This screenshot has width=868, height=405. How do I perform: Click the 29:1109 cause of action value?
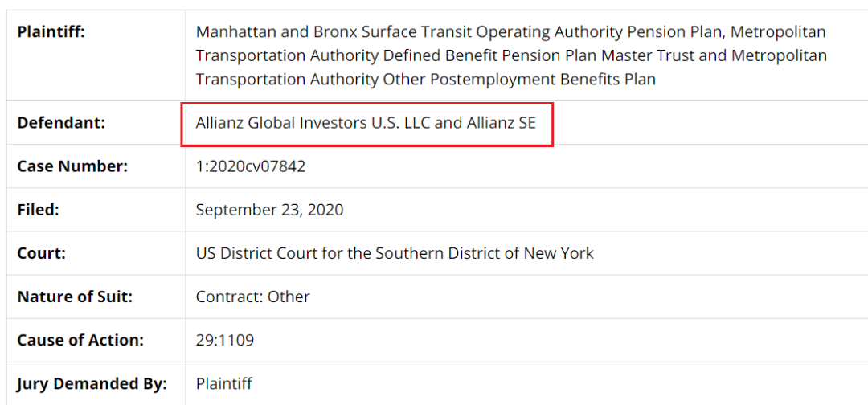(x=225, y=340)
